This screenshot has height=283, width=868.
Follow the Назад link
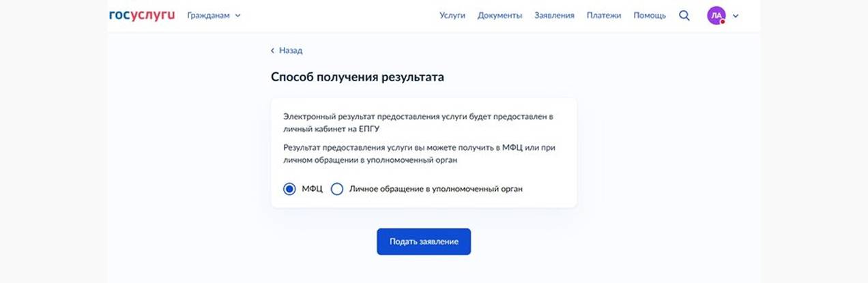(291, 50)
